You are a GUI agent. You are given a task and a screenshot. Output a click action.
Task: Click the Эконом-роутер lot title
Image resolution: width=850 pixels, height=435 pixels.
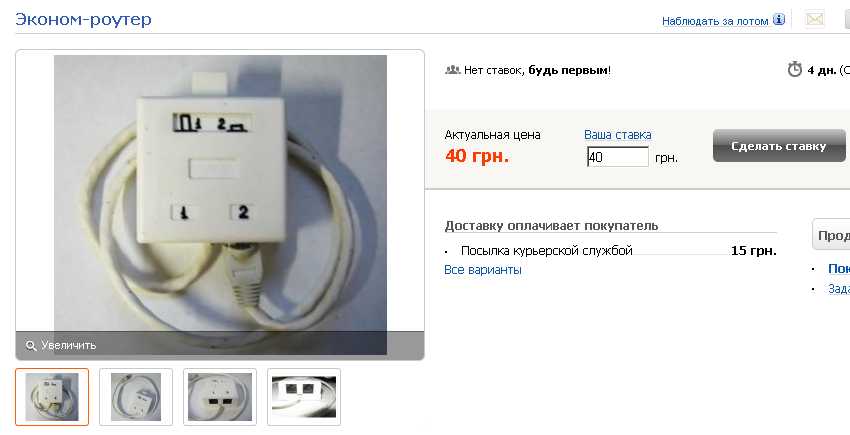[83, 19]
